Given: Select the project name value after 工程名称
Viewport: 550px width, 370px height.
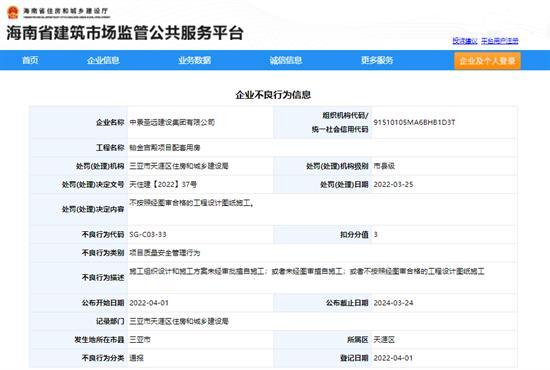Looking at the screenshot, I should 165,148.
